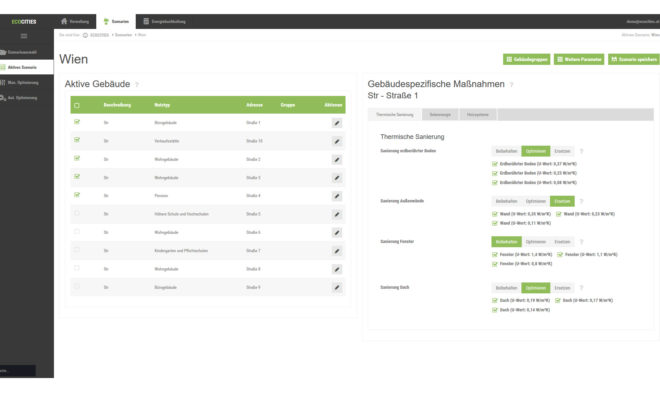Sort table by Adresse column header

(254, 105)
